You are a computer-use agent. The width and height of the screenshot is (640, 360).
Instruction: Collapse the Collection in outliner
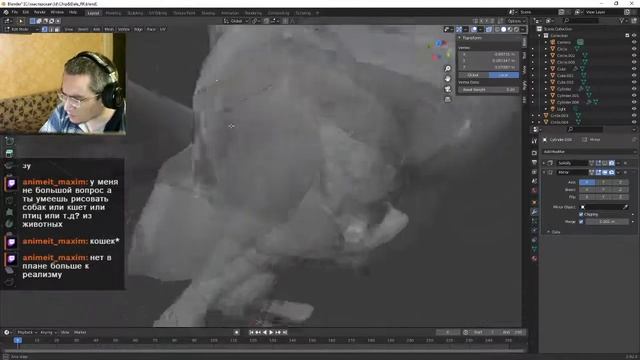pos(540,36)
